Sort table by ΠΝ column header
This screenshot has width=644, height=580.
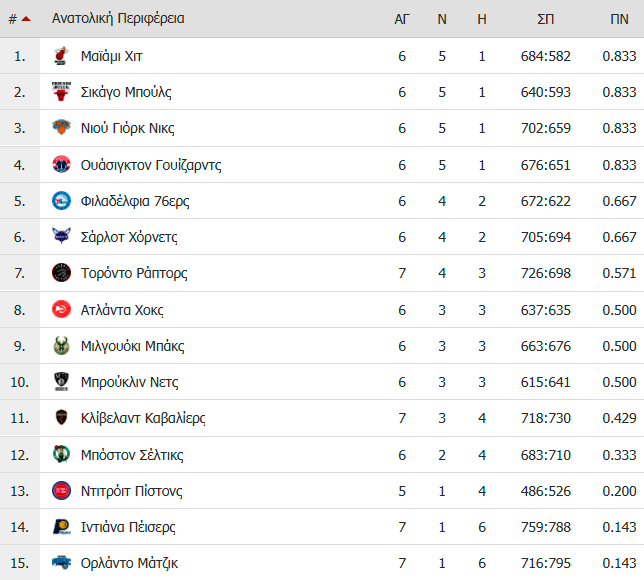(x=619, y=19)
